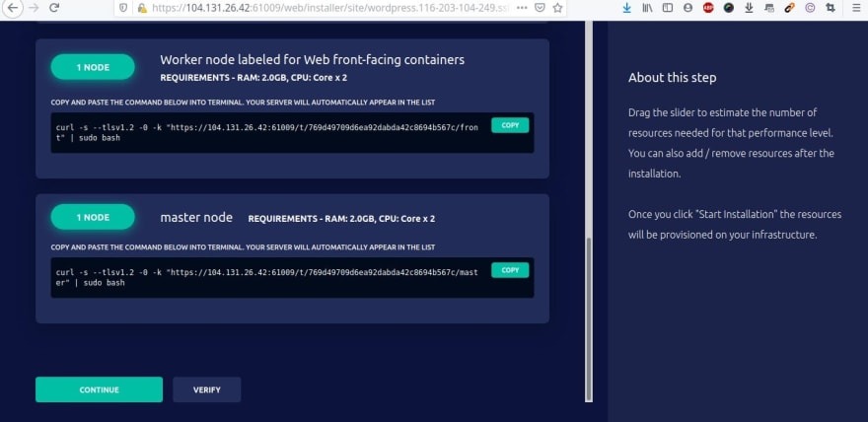Open the screen-window extension icon

(x=769, y=8)
